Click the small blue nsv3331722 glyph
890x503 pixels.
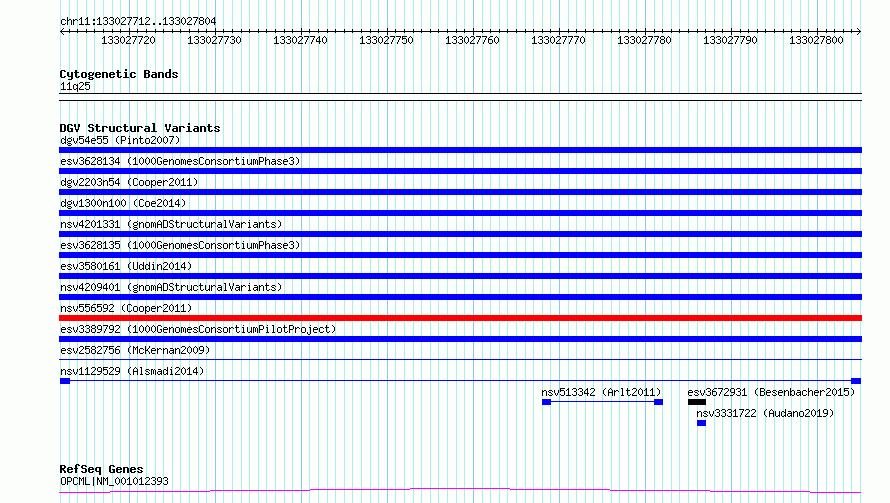[x=702, y=423]
